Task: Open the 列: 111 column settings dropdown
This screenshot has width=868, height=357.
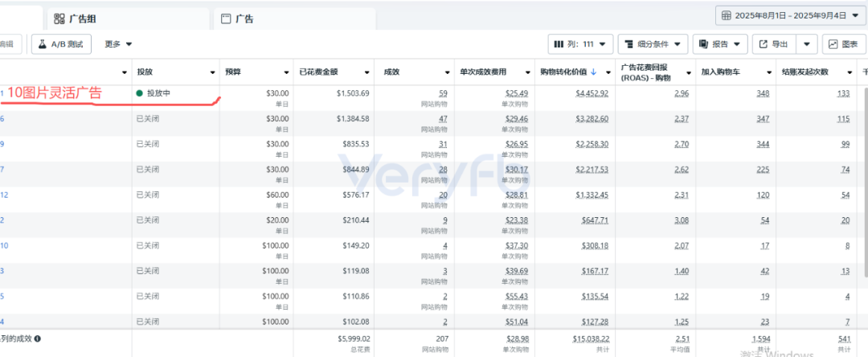Action: click(x=581, y=44)
